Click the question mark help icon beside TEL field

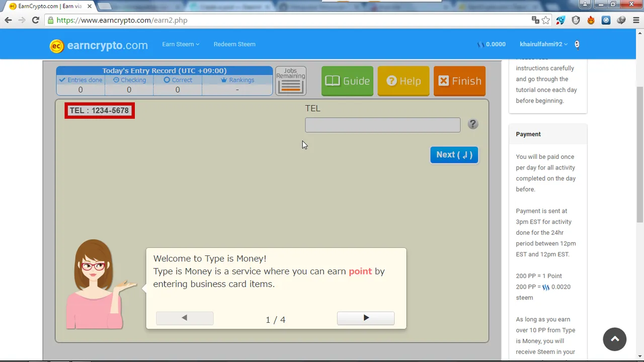pos(472,124)
